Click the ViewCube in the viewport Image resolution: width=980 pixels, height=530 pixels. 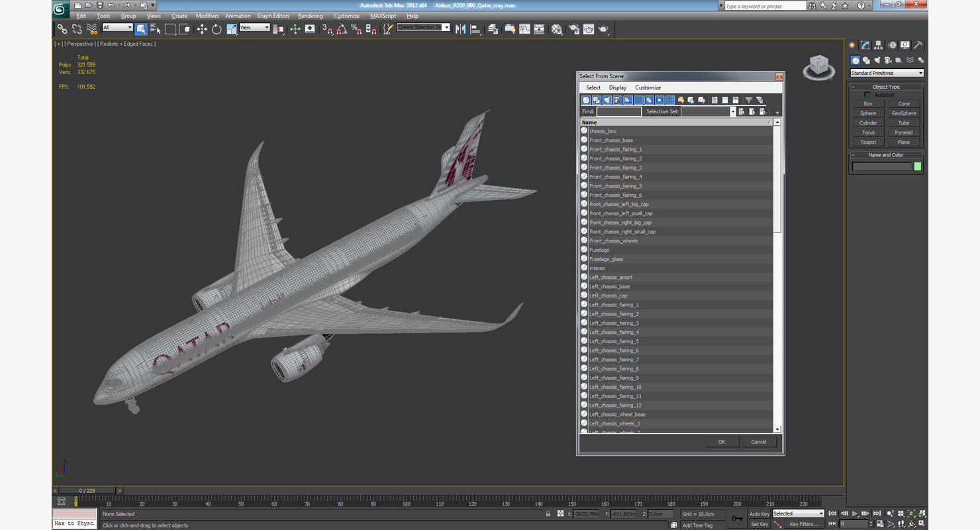pyautogui.click(x=819, y=67)
